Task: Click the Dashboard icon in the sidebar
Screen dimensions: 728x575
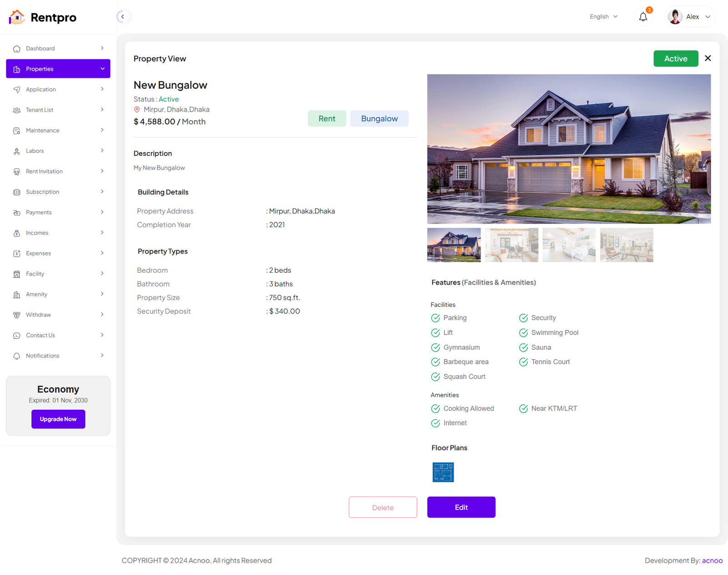Action: (x=17, y=49)
